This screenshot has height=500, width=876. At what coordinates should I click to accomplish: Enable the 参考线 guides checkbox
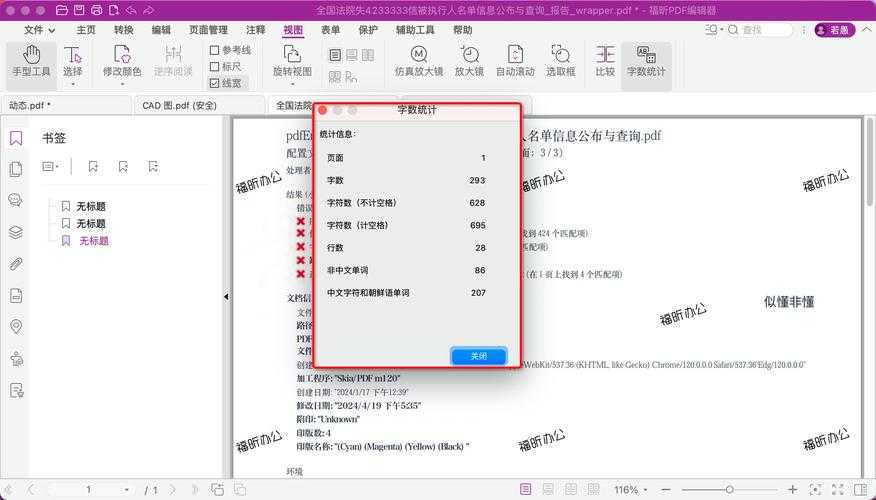(215, 50)
